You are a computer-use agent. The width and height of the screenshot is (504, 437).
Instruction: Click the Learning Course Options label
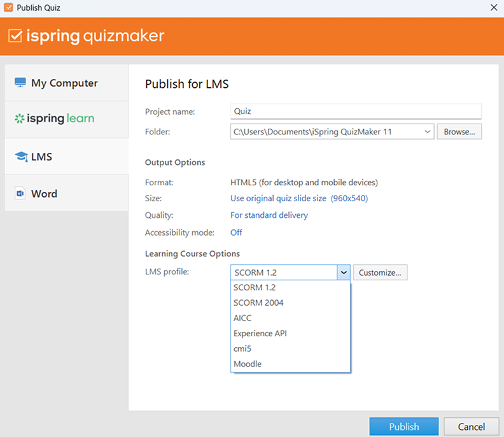click(x=192, y=254)
